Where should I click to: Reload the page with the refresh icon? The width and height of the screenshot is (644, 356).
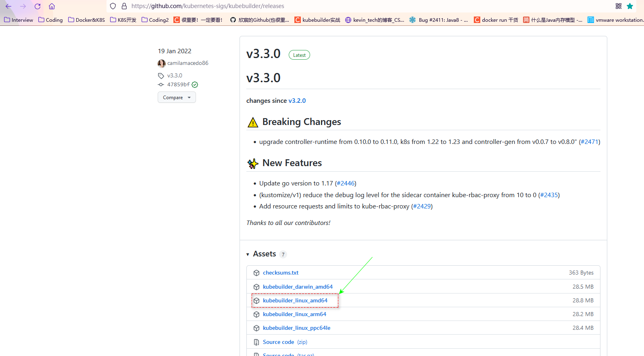point(38,6)
